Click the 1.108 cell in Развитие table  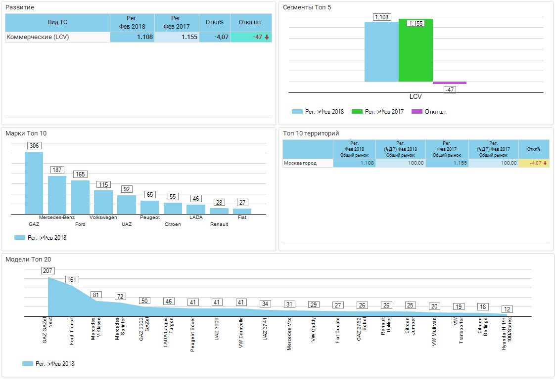[132, 37]
